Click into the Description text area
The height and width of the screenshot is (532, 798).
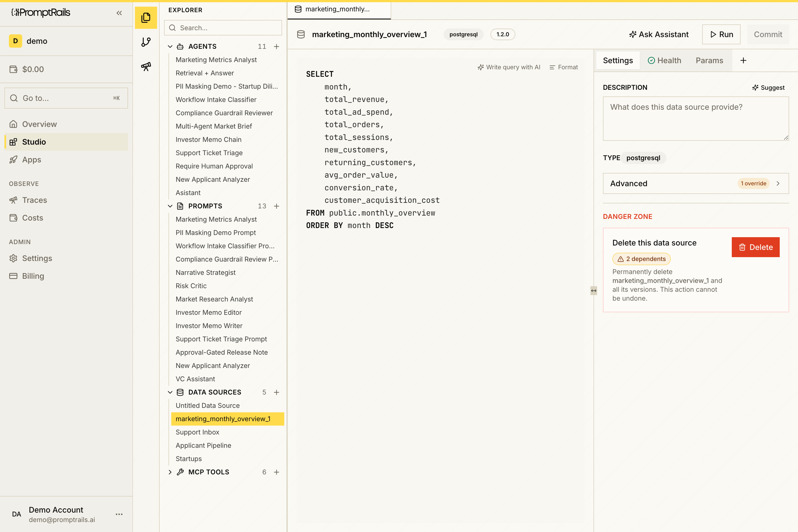tap(695, 118)
